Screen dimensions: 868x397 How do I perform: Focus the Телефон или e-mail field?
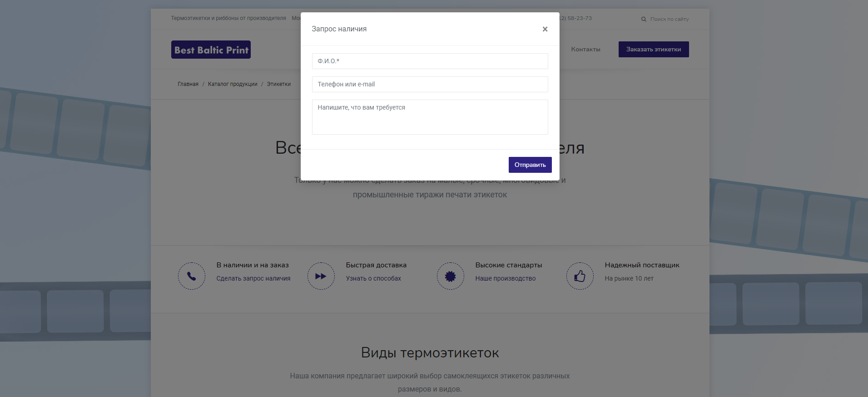pos(430,85)
